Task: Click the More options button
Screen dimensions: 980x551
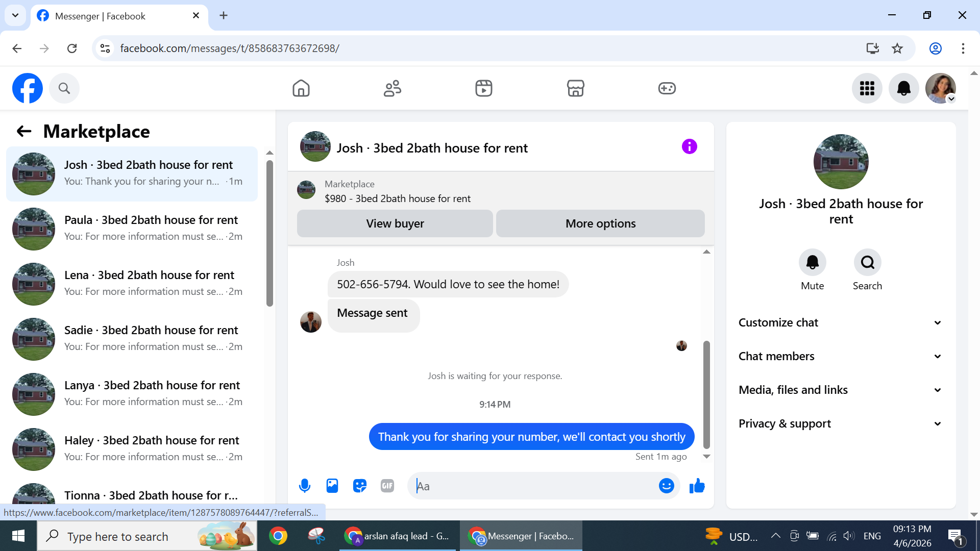Action: (x=600, y=223)
